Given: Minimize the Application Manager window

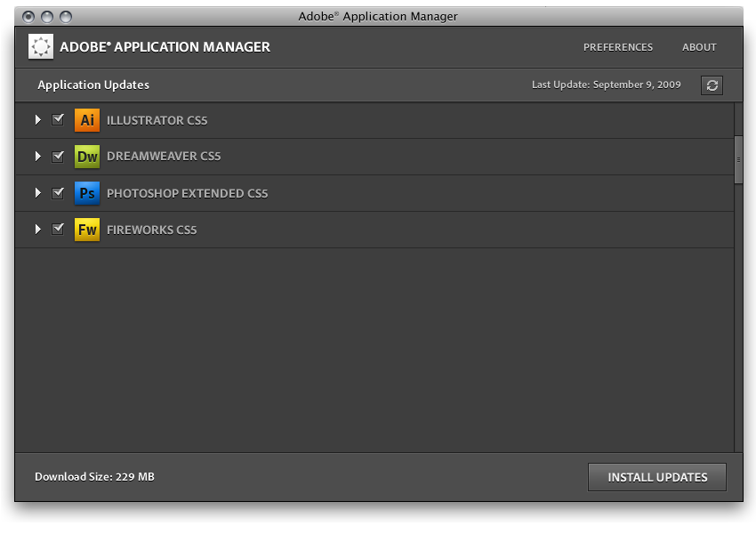Looking at the screenshot, I should click(47, 17).
